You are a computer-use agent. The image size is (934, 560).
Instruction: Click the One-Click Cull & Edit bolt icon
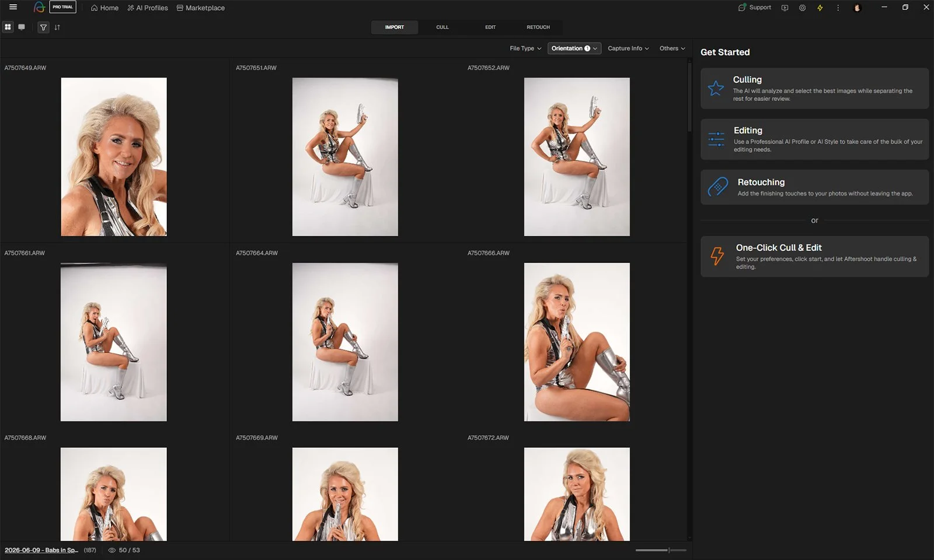717,256
